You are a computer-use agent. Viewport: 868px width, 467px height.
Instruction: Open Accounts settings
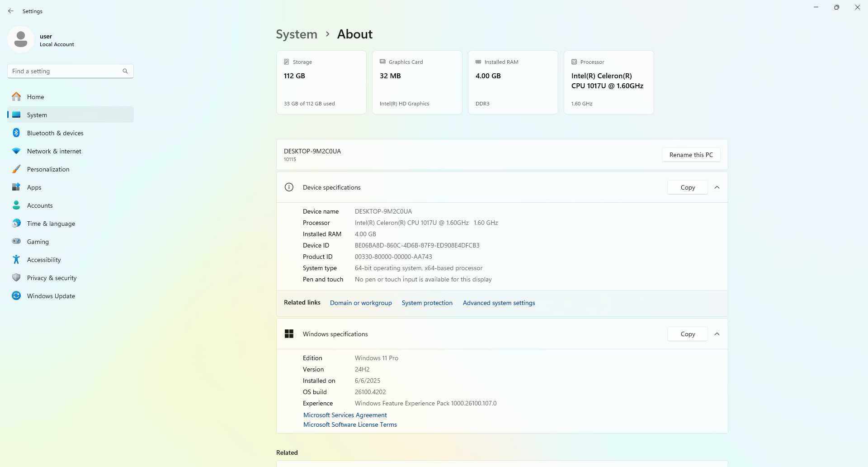(71, 205)
